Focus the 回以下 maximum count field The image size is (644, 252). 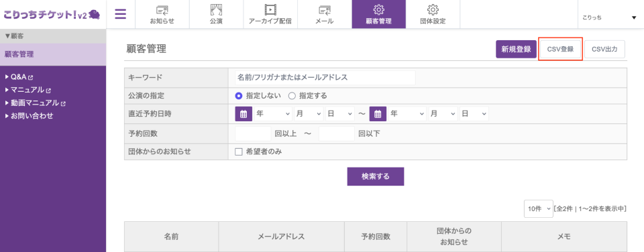click(x=336, y=134)
